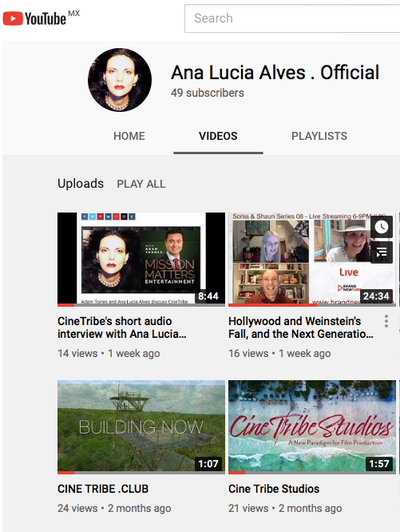Click the Watch Later clock icon
Screen dimensions: 400x532
[382, 227]
